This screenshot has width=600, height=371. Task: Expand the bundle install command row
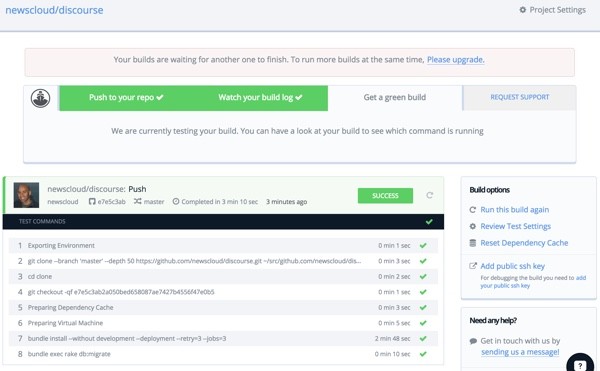[223, 338]
